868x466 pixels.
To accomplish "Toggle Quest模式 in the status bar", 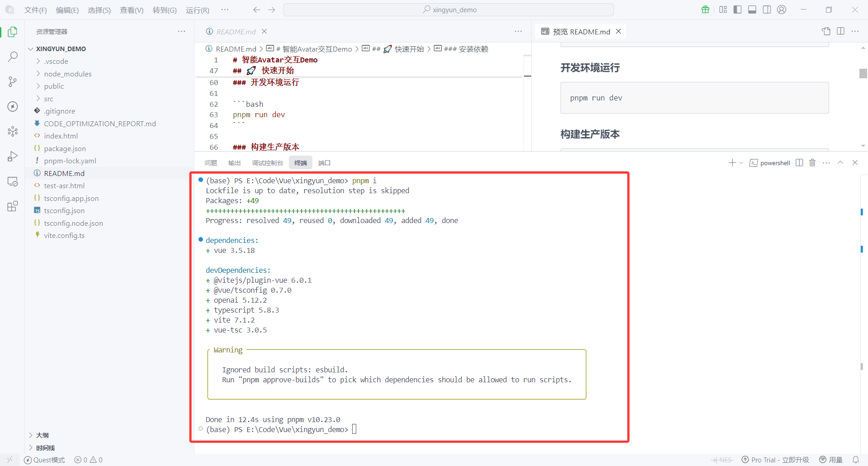I will 44,460.
